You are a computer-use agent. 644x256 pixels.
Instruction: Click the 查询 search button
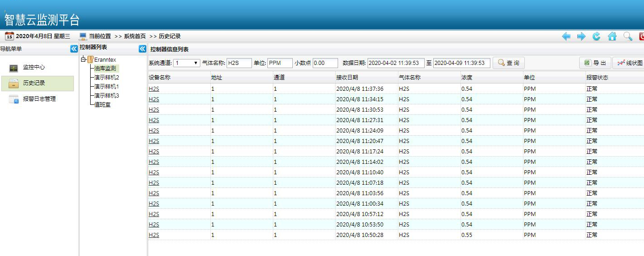click(508, 63)
